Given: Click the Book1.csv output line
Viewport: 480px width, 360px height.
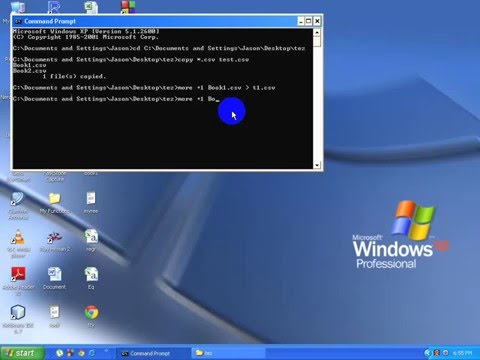Looking at the screenshot, I should pyautogui.click(x=29, y=65).
